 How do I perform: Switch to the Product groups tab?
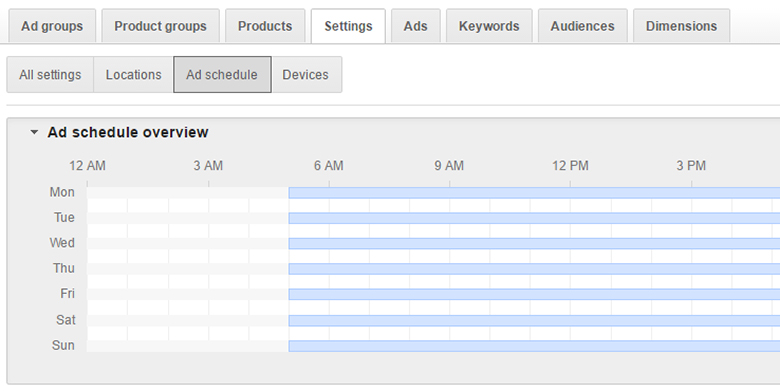click(160, 26)
